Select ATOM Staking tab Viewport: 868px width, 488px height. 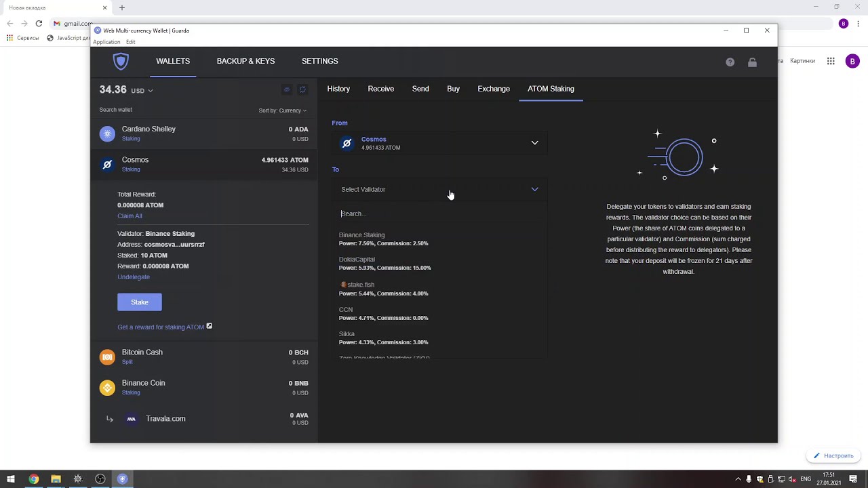[x=551, y=89]
